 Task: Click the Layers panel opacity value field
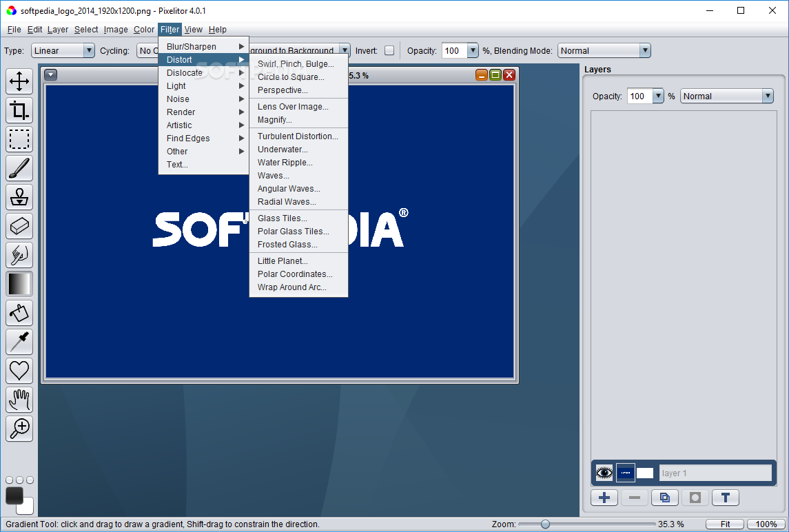click(x=639, y=96)
